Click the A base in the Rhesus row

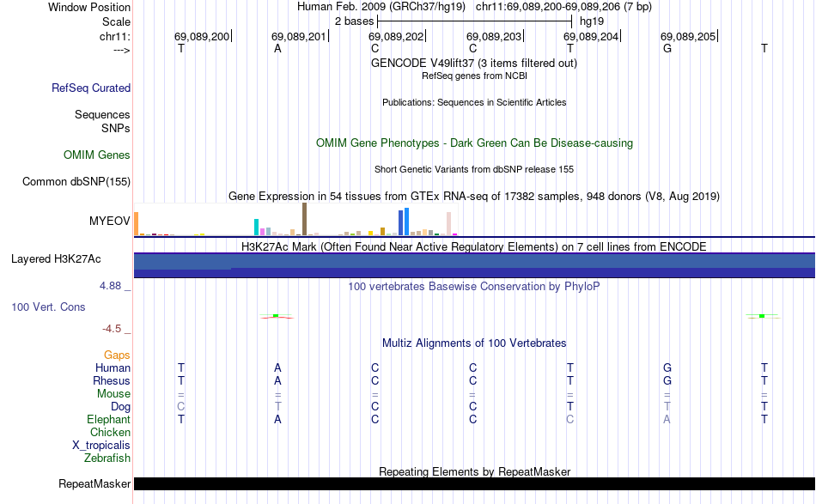pos(278,380)
